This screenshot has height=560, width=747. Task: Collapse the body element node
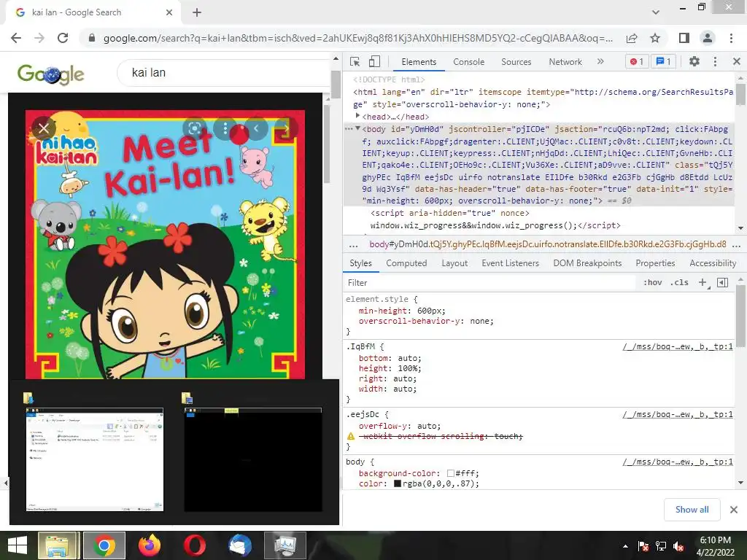[x=357, y=128]
